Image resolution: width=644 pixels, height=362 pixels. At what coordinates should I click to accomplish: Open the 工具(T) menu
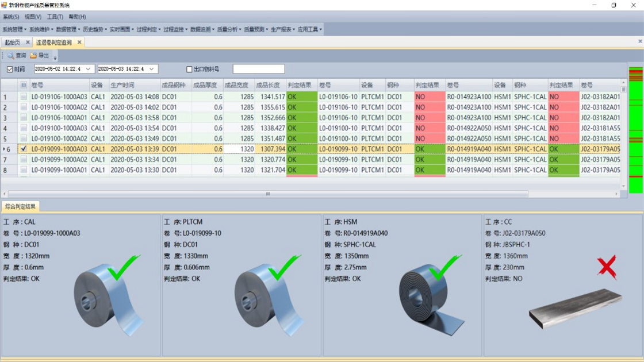55,17
